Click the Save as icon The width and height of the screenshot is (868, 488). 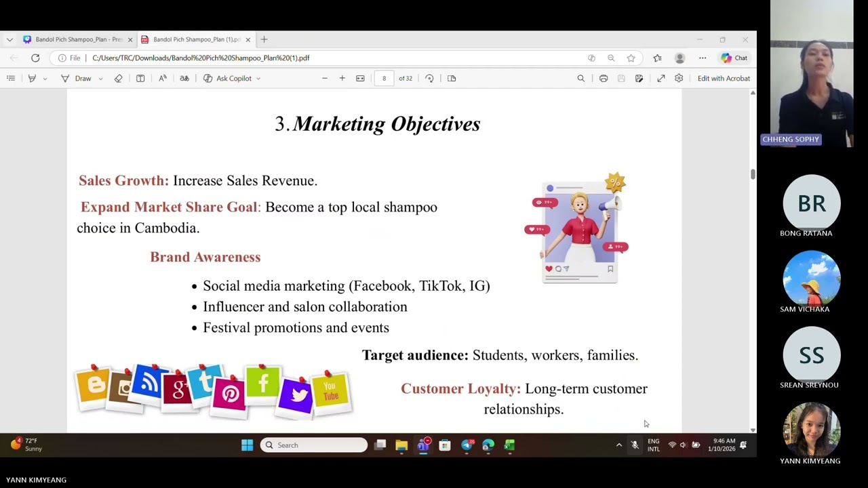click(x=639, y=79)
